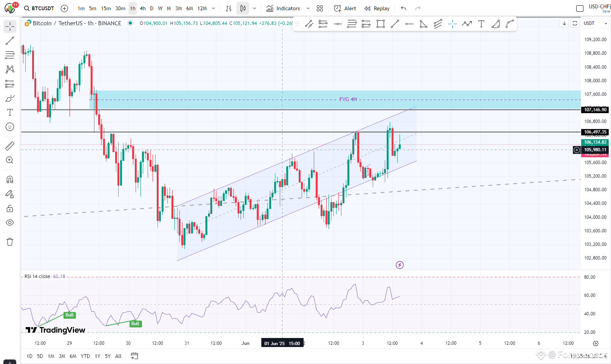Click the purple lightning event marker on the chart
The image size is (611, 364).
click(x=400, y=265)
